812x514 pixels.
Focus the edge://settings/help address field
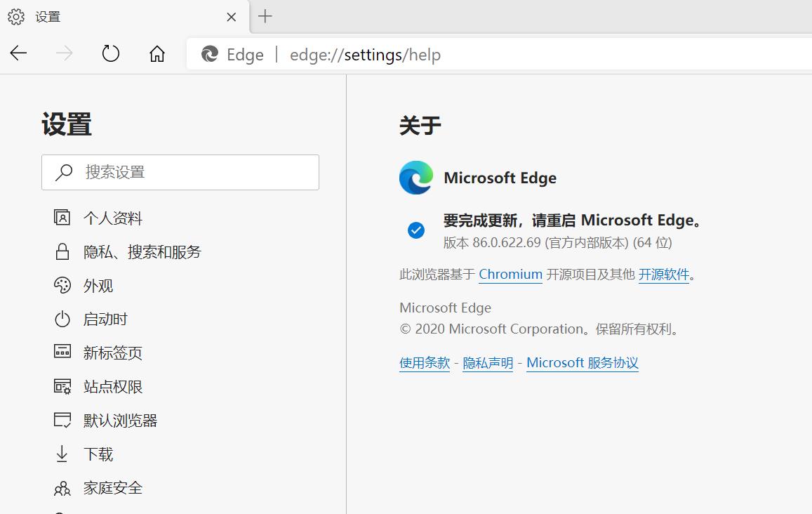(499, 54)
